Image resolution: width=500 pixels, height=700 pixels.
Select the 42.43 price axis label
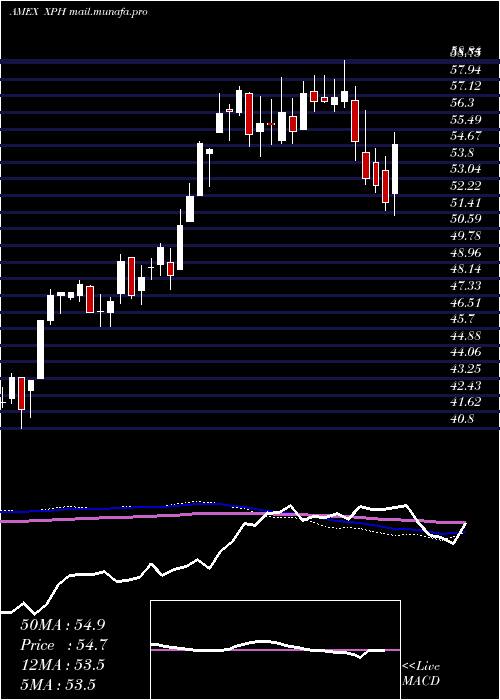click(x=466, y=386)
